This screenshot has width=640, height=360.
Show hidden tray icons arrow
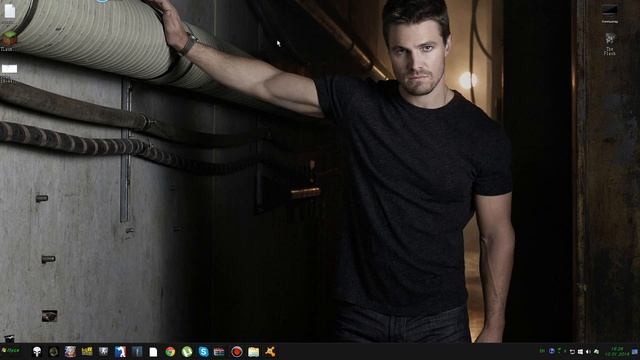coord(565,351)
